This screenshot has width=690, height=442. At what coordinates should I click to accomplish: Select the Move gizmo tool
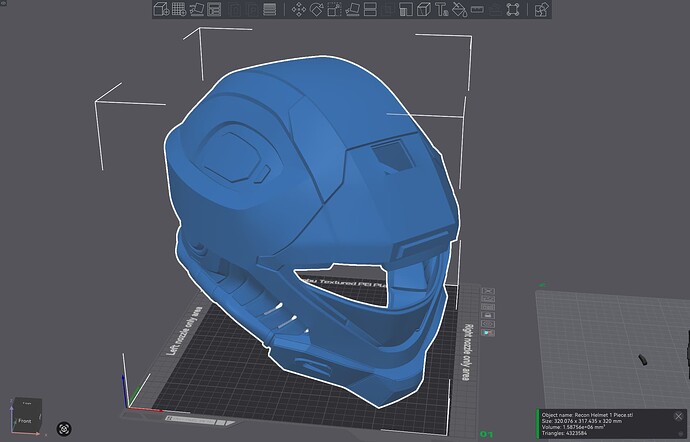[x=299, y=9]
